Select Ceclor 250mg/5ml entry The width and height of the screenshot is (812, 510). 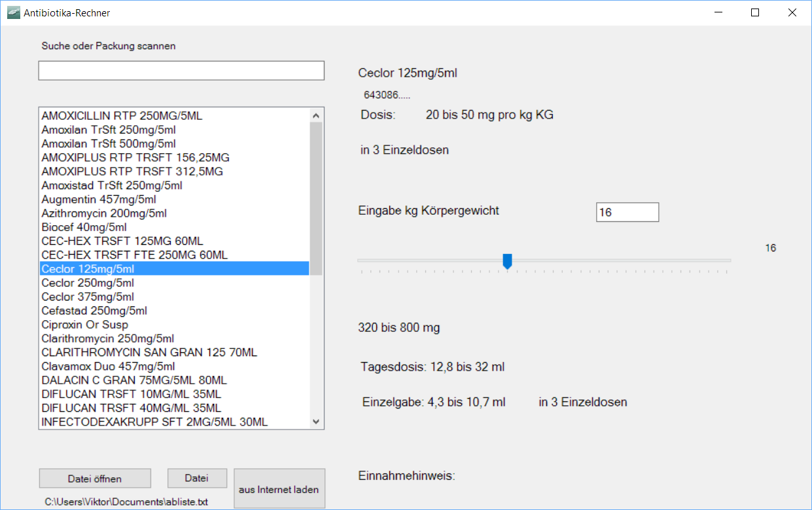[174, 283]
